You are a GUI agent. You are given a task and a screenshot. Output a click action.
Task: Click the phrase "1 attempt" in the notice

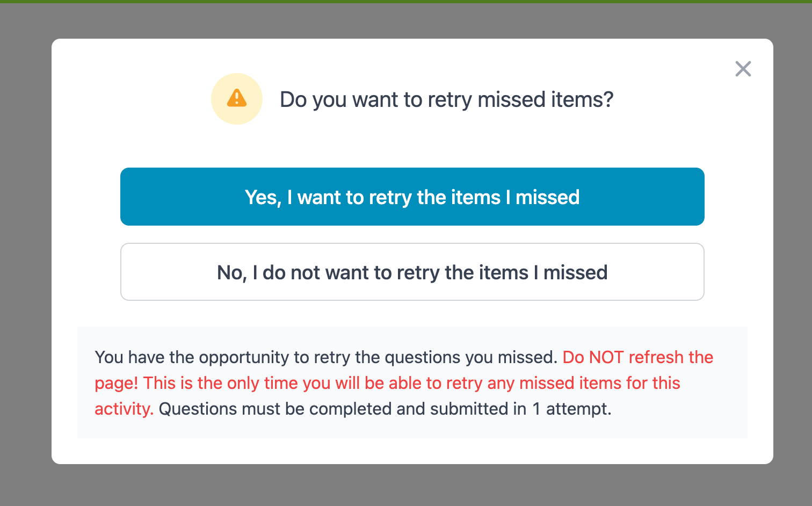[571, 409]
